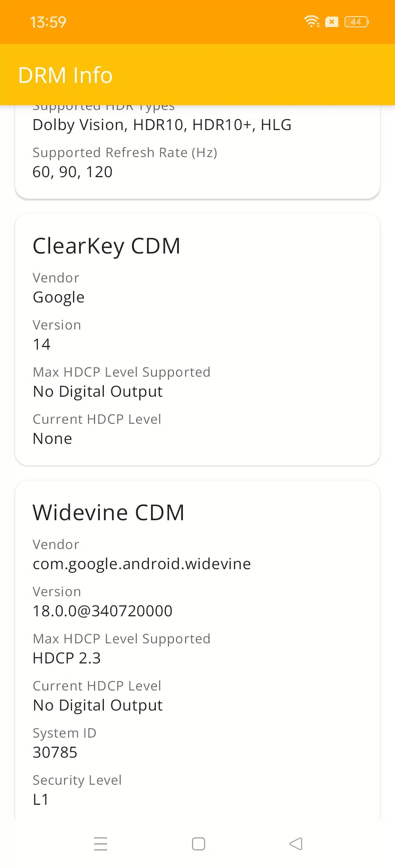Click the DRM Info title
The height and width of the screenshot is (868, 395).
[65, 75]
